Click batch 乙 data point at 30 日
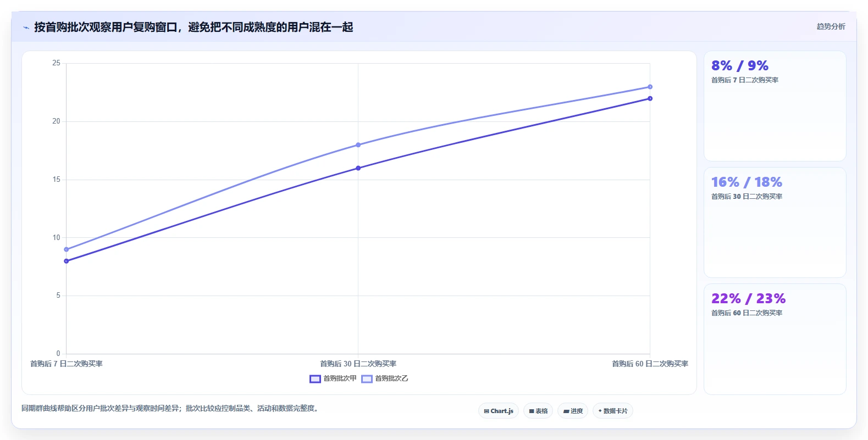Screen dimensions: 868x440 tap(358, 145)
